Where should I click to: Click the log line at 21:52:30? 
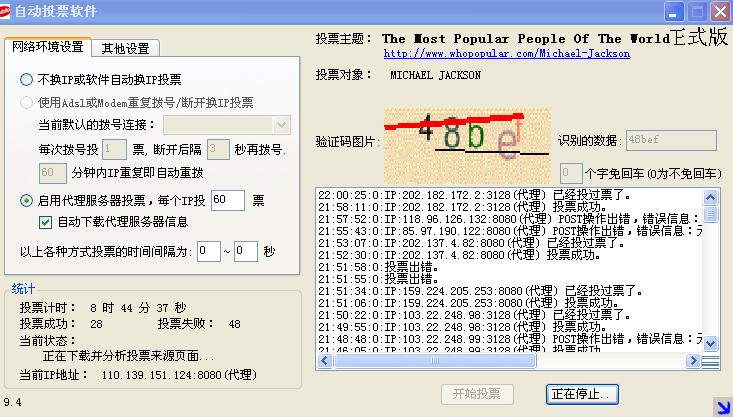[x=460, y=255]
